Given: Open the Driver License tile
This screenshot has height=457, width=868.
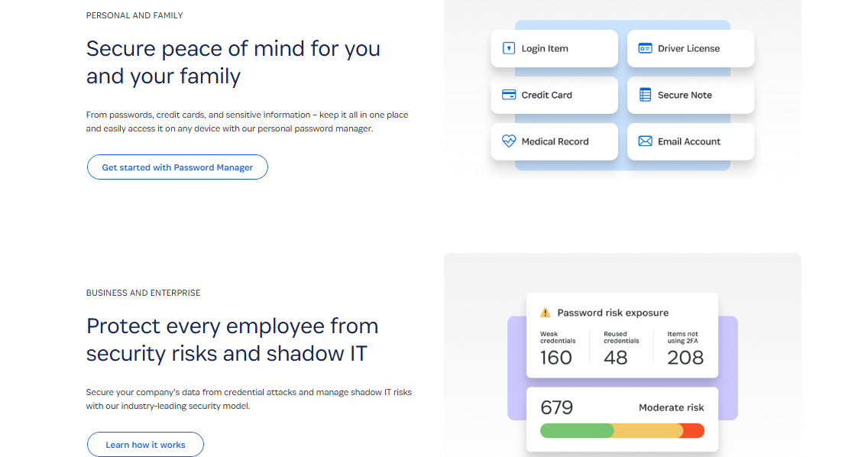Looking at the screenshot, I should click(691, 48).
